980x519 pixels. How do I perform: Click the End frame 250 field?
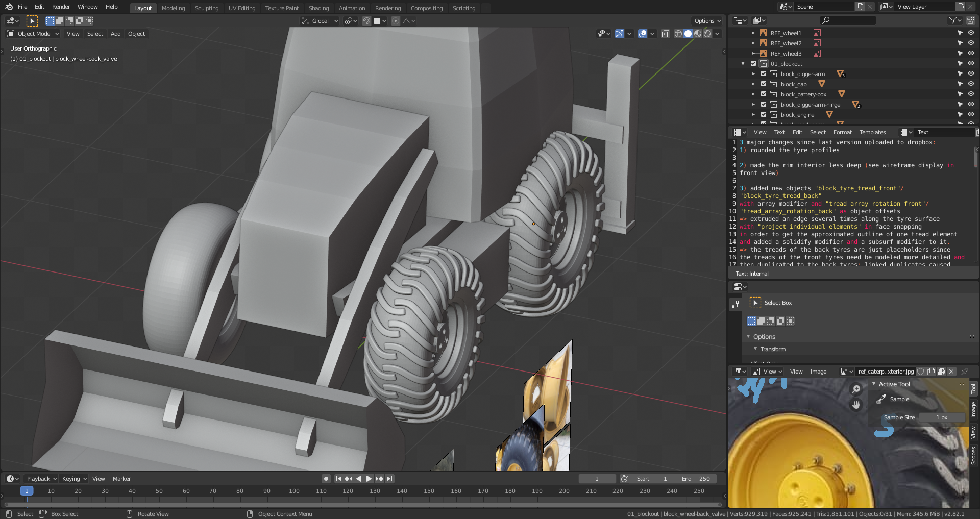tap(696, 479)
